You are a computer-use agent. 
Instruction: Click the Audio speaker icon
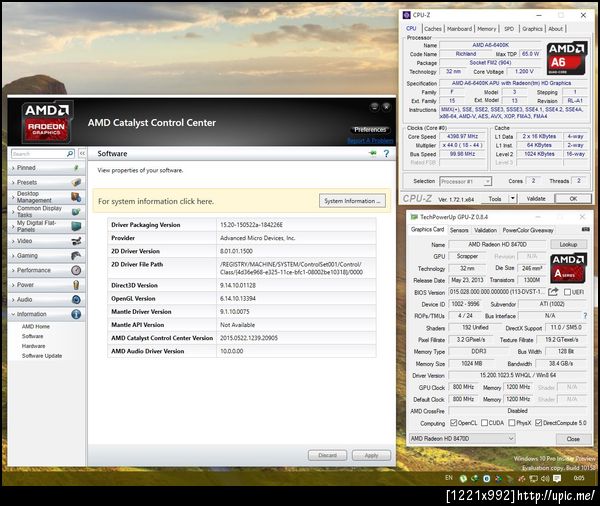tap(76, 299)
